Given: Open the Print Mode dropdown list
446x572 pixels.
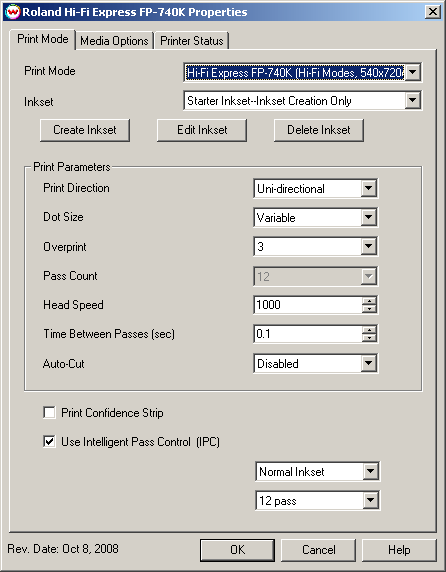Looking at the screenshot, I should 413,72.
